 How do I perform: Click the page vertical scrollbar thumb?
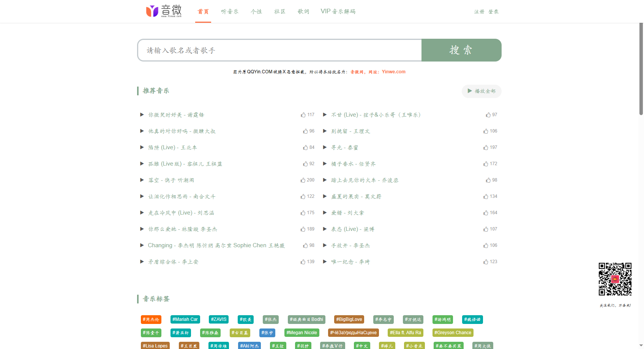641,68
